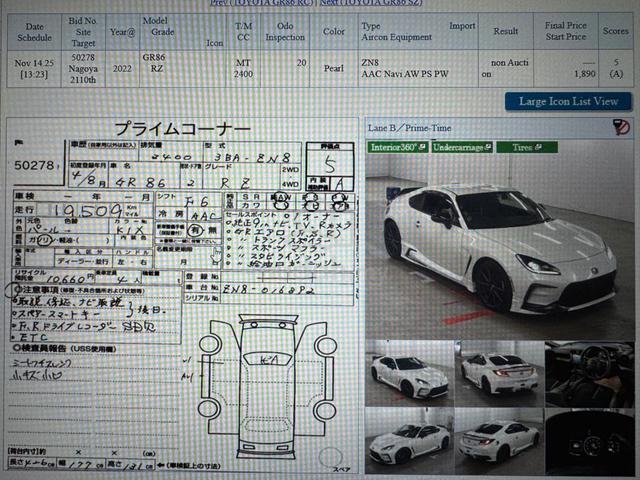The height and width of the screenshot is (480, 640).
Task: Click the Date Schedule column header
Action: [34, 32]
